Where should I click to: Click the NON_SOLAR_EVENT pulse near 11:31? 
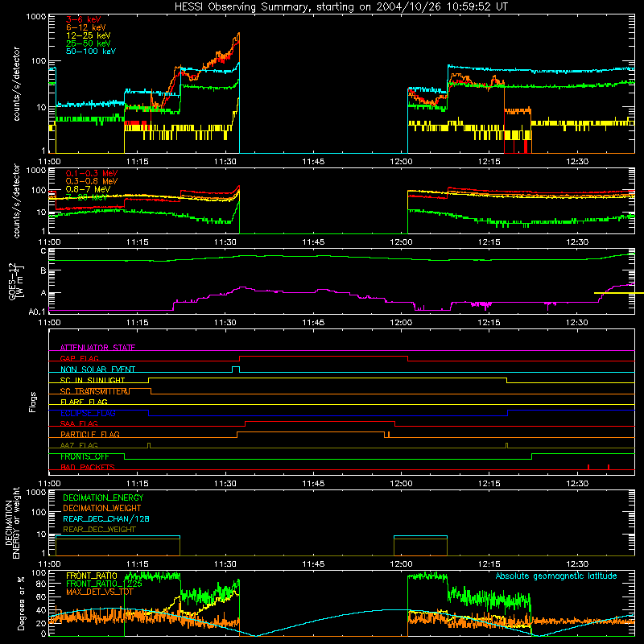coord(236,369)
